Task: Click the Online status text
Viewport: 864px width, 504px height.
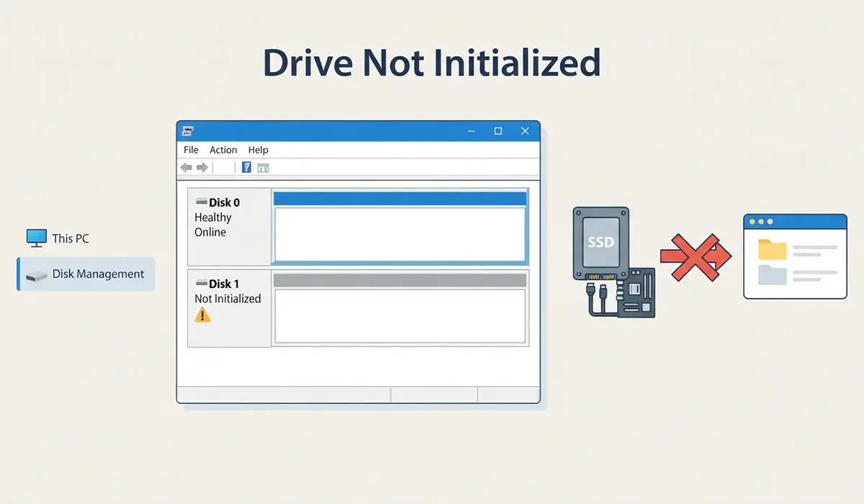Action: 210,232
